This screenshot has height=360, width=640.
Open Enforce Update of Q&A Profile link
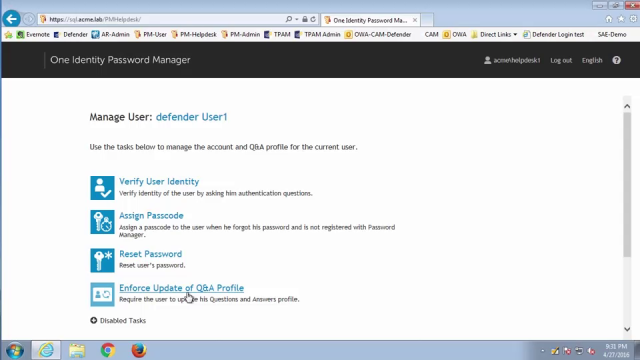point(181,288)
